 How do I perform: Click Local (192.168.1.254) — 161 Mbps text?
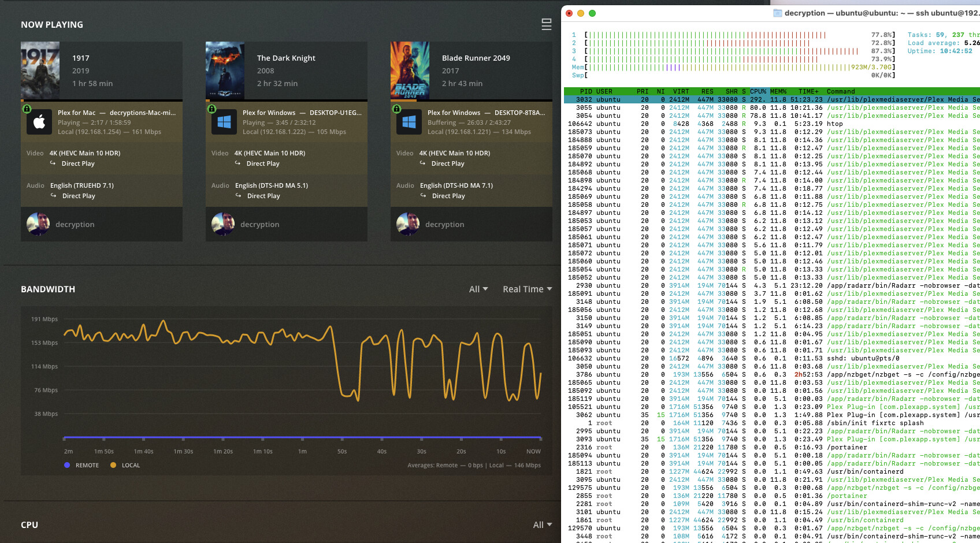tap(109, 132)
